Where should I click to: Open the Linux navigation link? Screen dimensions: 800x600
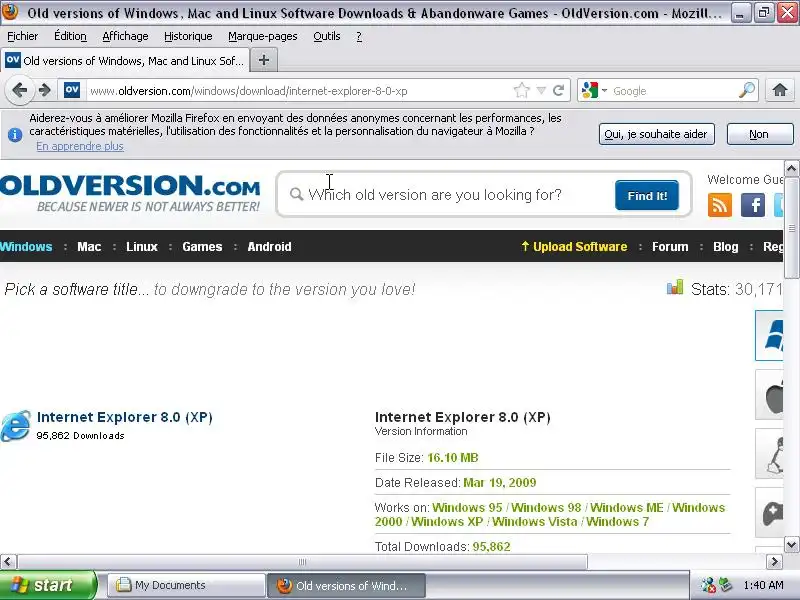pos(142,246)
